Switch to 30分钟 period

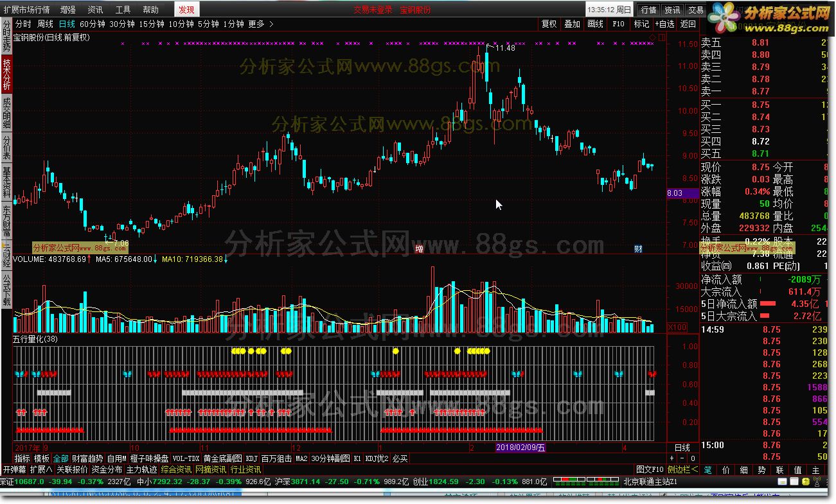click(122, 24)
